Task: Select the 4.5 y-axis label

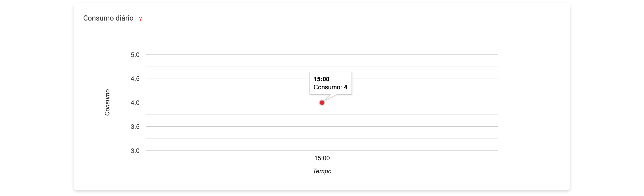Action: point(135,79)
